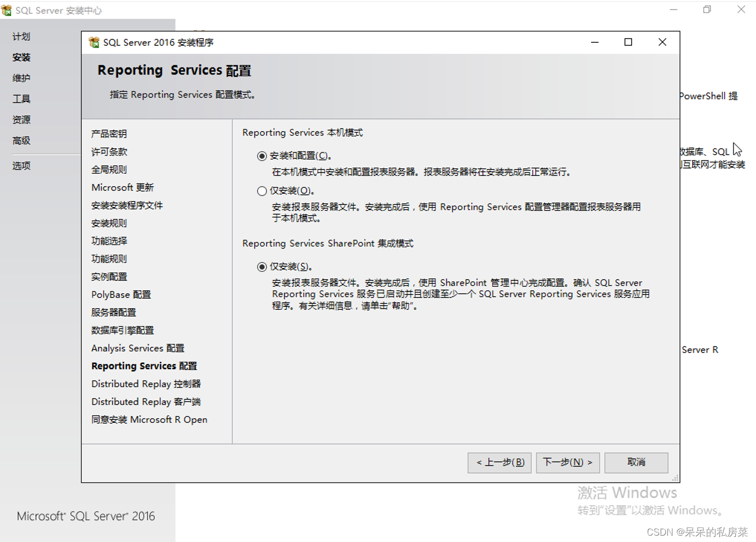Open 工具 in Installation Center sidebar

tap(22, 99)
